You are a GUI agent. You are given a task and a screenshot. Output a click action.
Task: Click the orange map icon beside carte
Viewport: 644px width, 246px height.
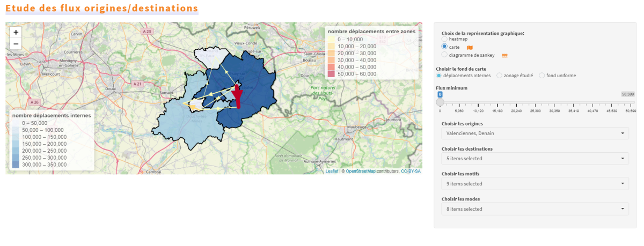470,47
